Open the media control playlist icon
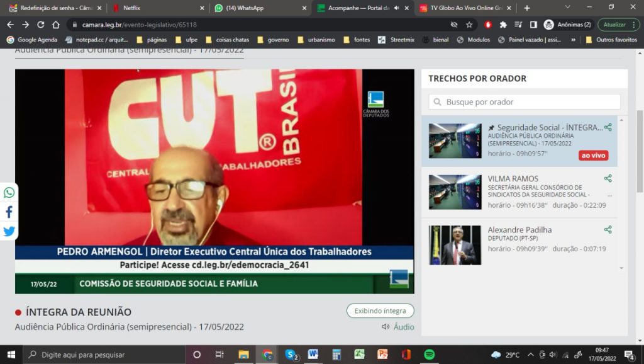644x364 pixels. click(518, 25)
